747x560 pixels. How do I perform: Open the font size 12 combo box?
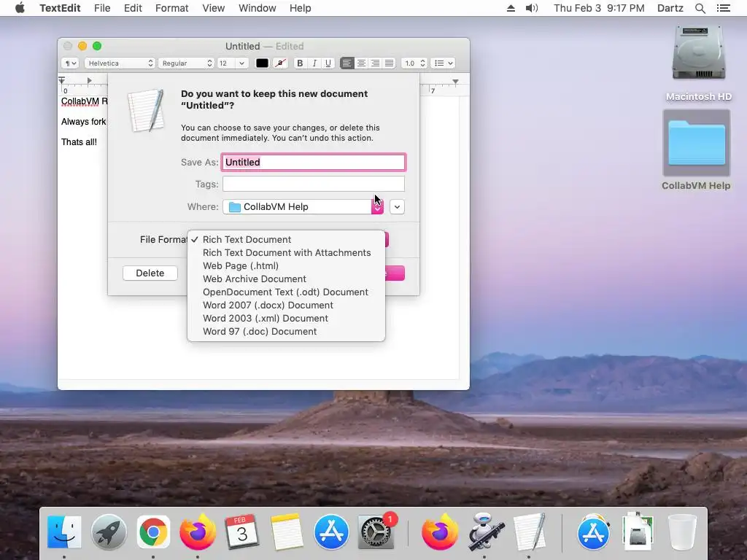pos(233,63)
